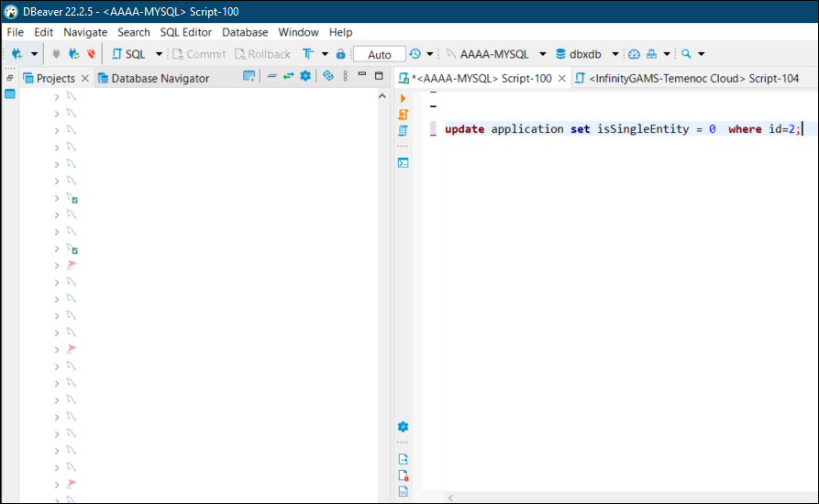The height and width of the screenshot is (504, 819).
Task: Click the blue view icon in left trim
Action: [10, 93]
